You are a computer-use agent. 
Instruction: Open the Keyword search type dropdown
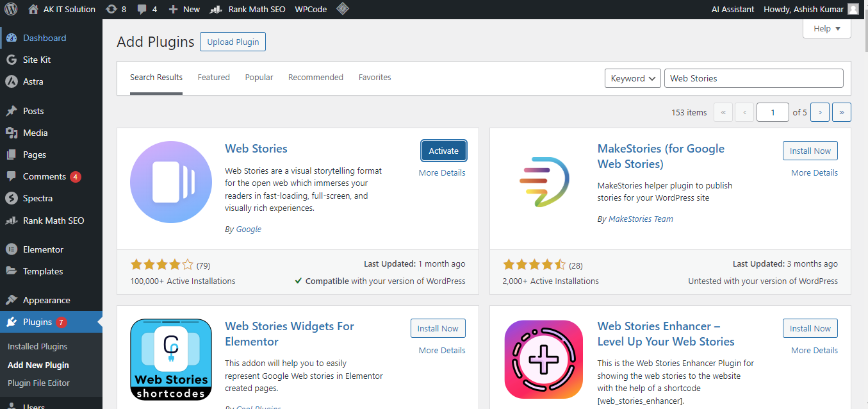click(x=633, y=78)
